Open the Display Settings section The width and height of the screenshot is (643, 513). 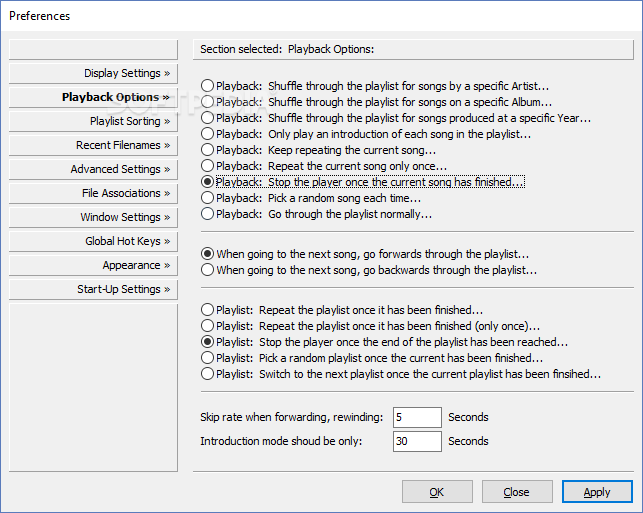(93, 73)
